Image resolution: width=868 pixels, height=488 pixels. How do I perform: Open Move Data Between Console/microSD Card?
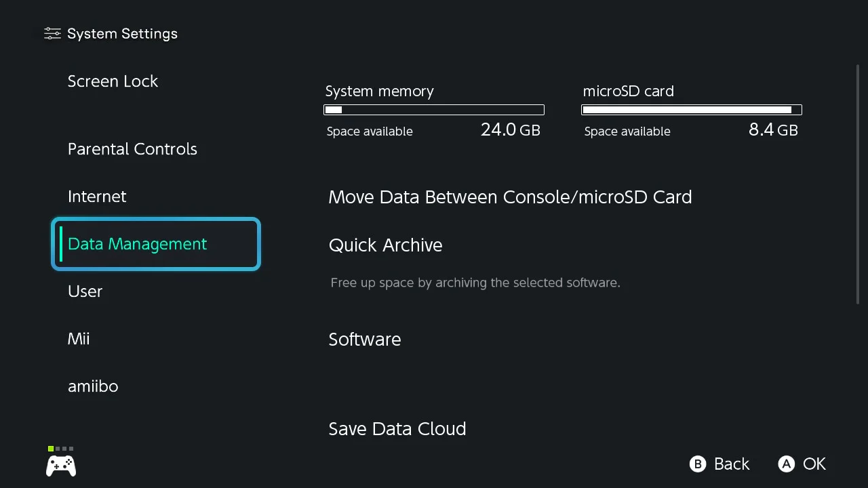coord(510,197)
